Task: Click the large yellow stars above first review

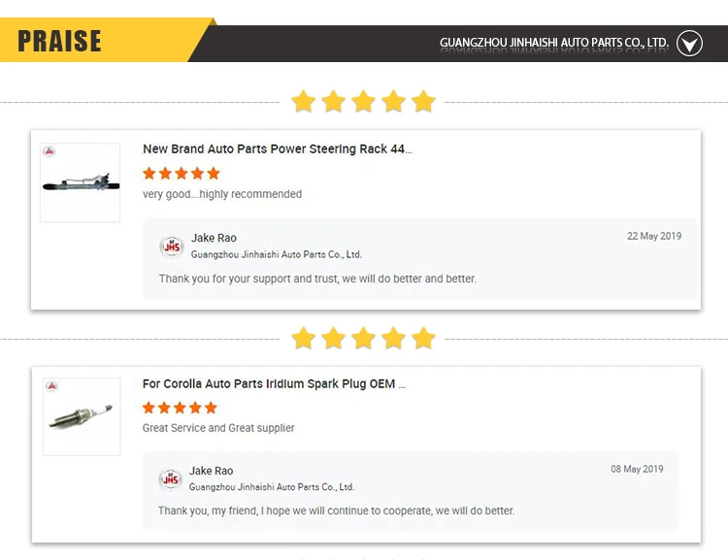Action: click(363, 101)
